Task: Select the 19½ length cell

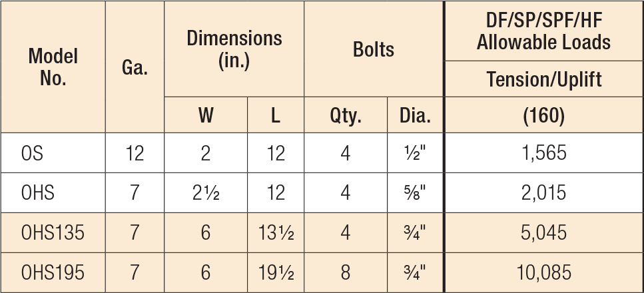Action: click(x=276, y=272)
